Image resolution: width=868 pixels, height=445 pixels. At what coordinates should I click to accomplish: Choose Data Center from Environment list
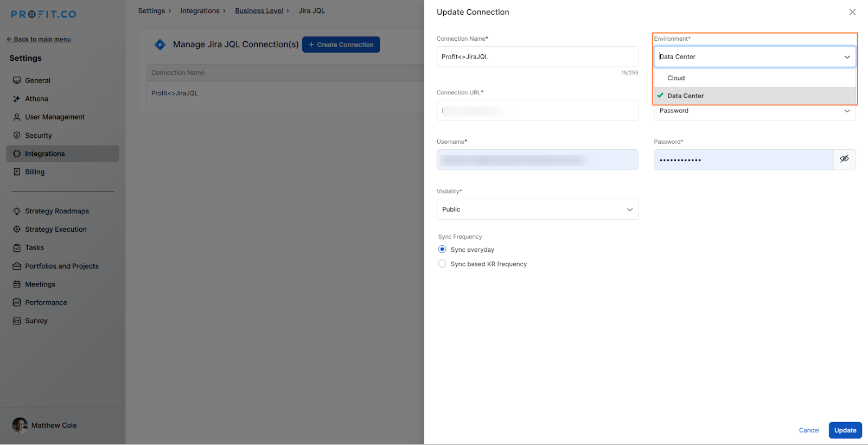(x=755, y=96)
